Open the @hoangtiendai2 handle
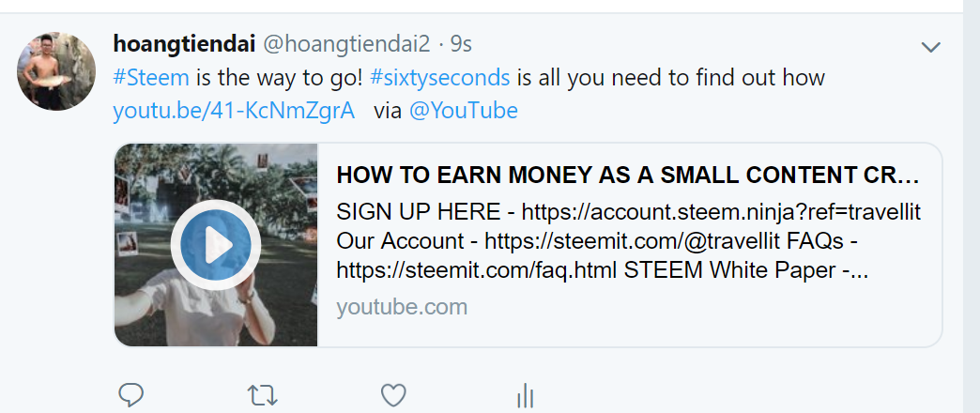The width and height of the screenshot is (980, 413). (x=346, y=44)
